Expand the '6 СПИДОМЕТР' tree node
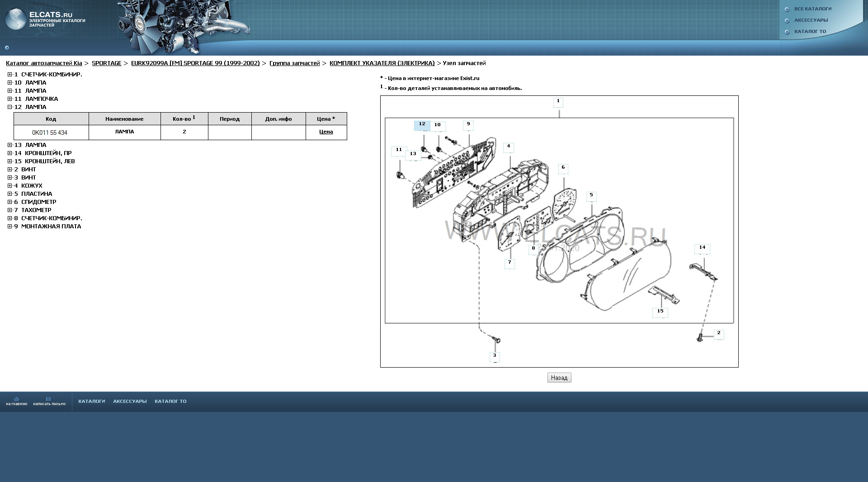868x482 pixels. 10,202
